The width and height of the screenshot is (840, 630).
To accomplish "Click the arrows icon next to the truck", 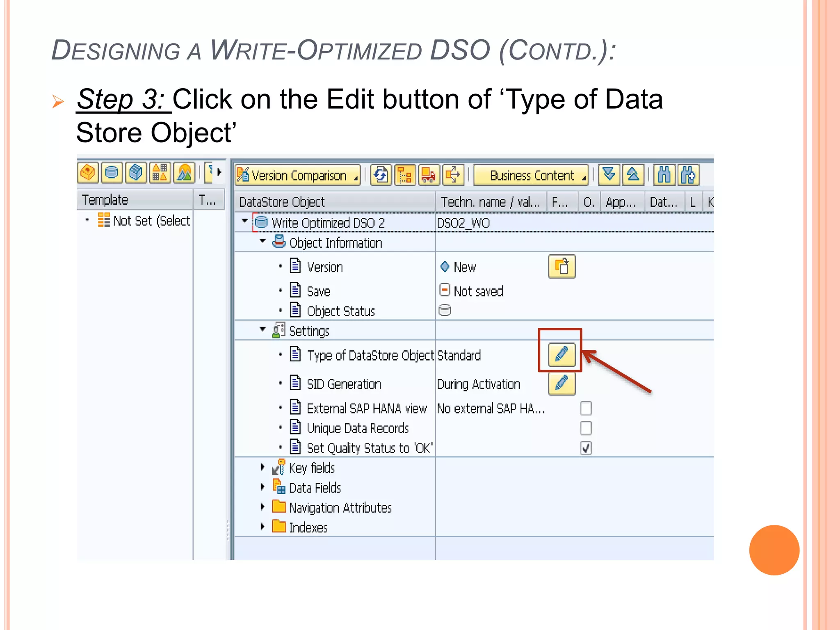I will (x=453, y=176).
